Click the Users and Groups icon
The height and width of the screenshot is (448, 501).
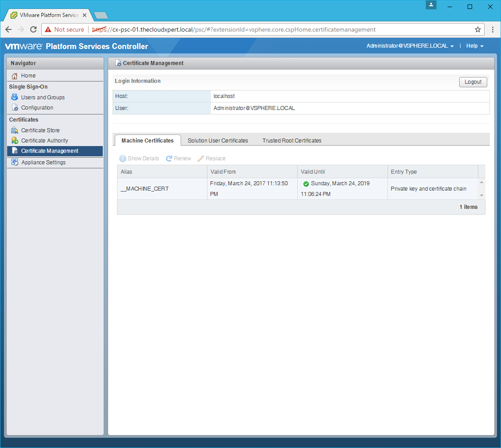(15, 98)
